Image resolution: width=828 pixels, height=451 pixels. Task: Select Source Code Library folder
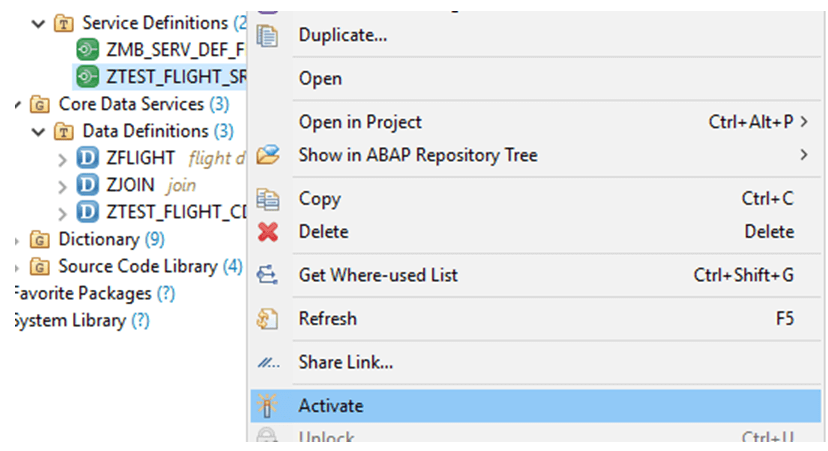click(136, 266)
